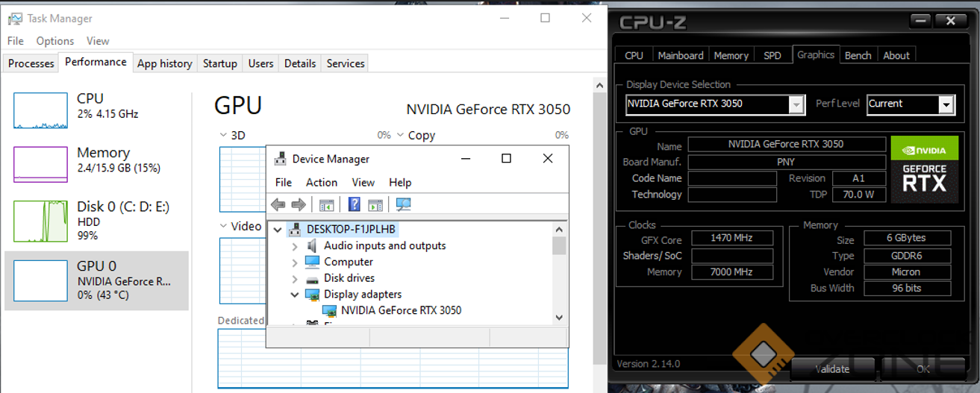Click the drive icon beside Disk drives
Viewport: 980px width, 393px height.
click(312, 278)
